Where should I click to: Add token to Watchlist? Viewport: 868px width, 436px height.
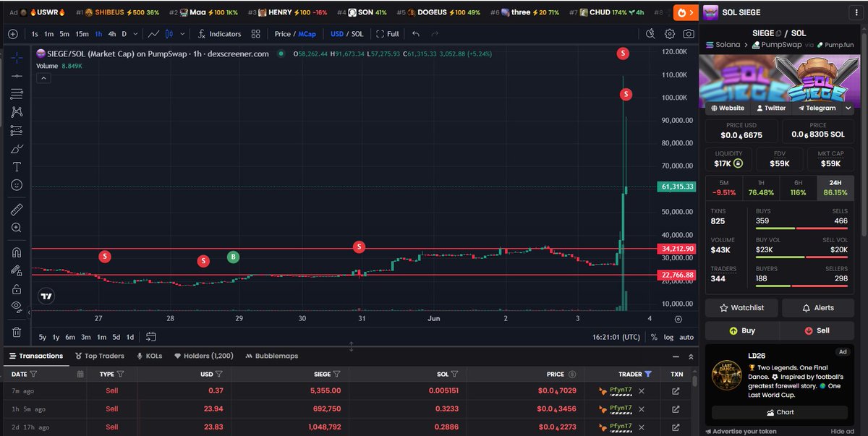tap(742, 307)
